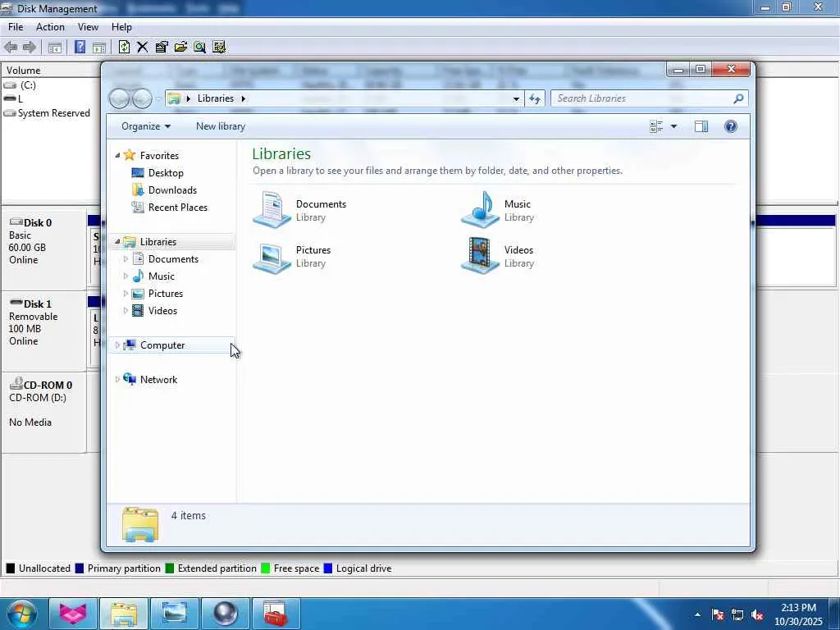Click the show/hide console tree toolbar icon
Image resolution: width=840 pixels, height=630 pixels.
(55, 47)
